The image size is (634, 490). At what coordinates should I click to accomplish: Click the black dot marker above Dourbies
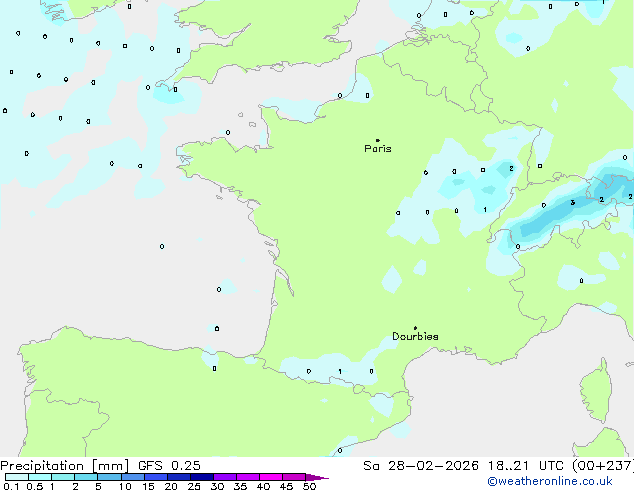tap(415, 328)
